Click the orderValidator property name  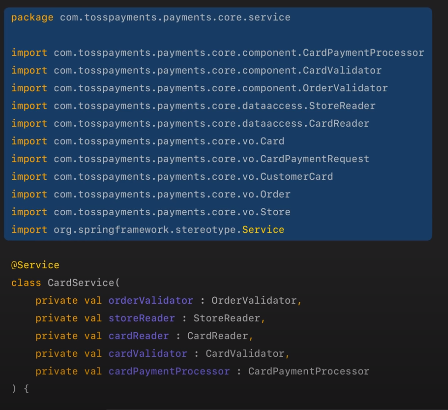click(151, 300)
